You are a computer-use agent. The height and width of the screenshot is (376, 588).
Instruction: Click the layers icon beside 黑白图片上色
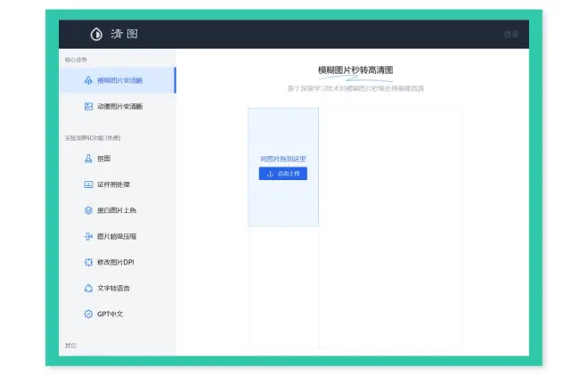88,210
